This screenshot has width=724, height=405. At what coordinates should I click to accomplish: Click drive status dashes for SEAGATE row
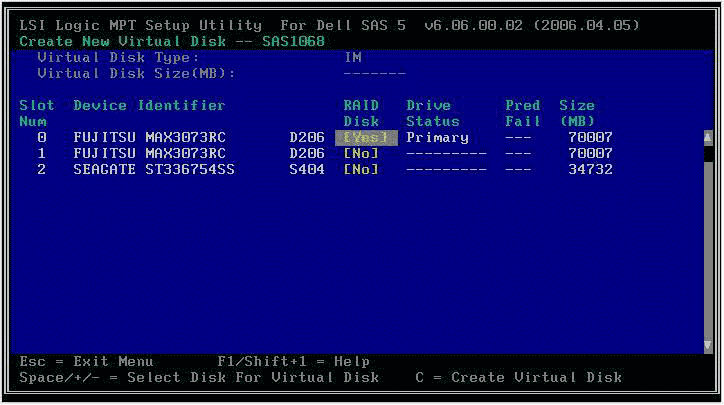pyautogui.click(x=446, y=169)
